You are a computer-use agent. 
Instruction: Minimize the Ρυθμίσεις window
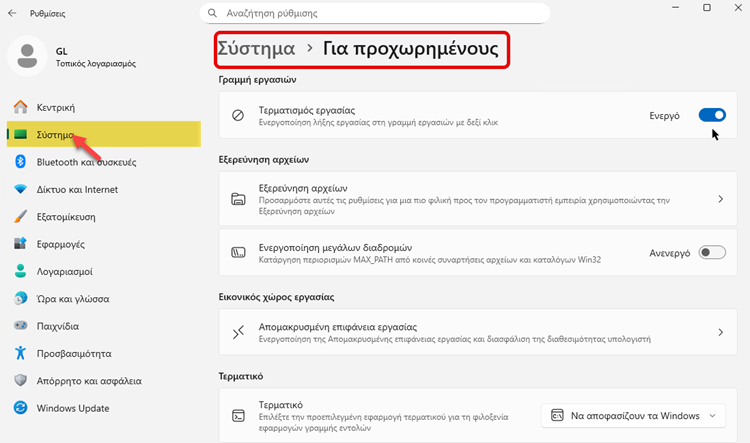675,8
